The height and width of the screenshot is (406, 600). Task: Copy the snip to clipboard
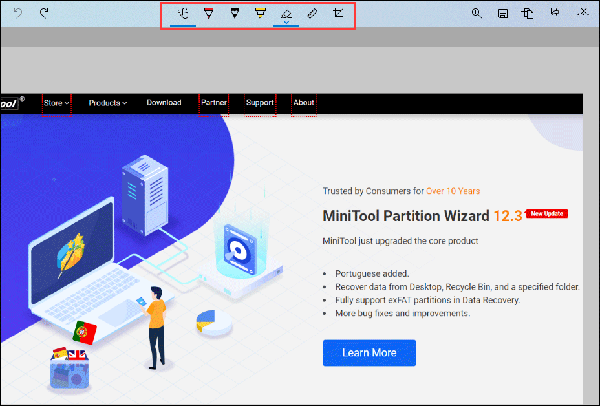coord(527,14)
